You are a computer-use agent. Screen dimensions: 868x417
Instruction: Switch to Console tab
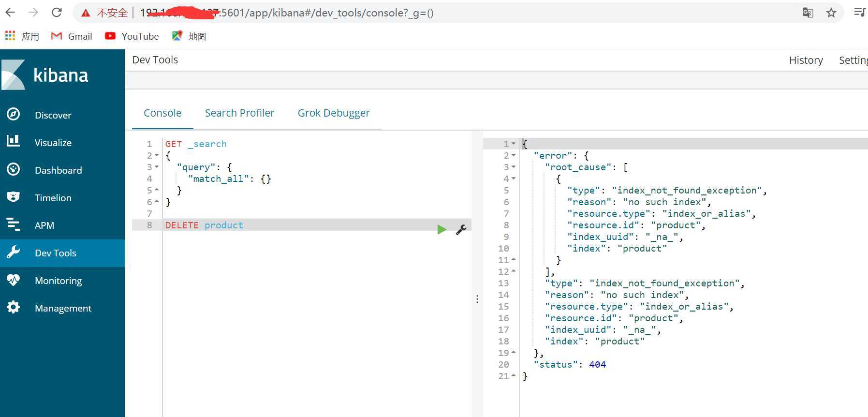162,113
